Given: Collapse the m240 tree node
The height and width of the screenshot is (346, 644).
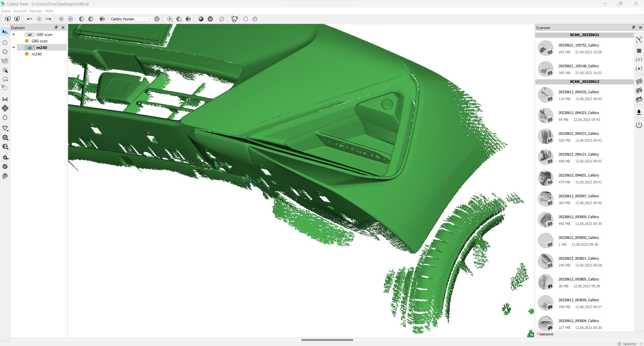Looking at the screenshot, I should point(14,48).
